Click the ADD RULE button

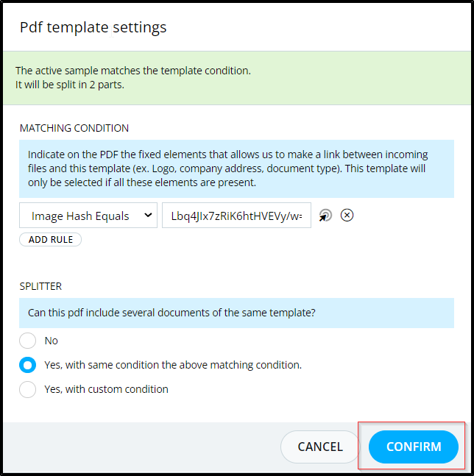click(50, 240)
